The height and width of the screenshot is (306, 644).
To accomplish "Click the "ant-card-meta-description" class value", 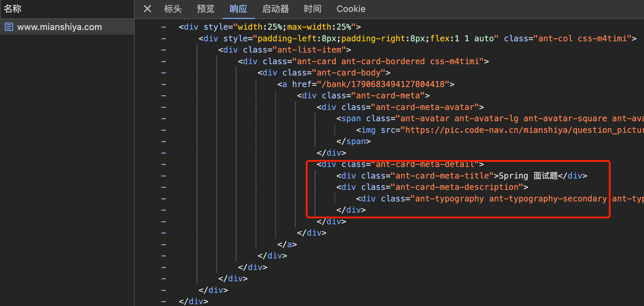I will [x=457, y=187].
